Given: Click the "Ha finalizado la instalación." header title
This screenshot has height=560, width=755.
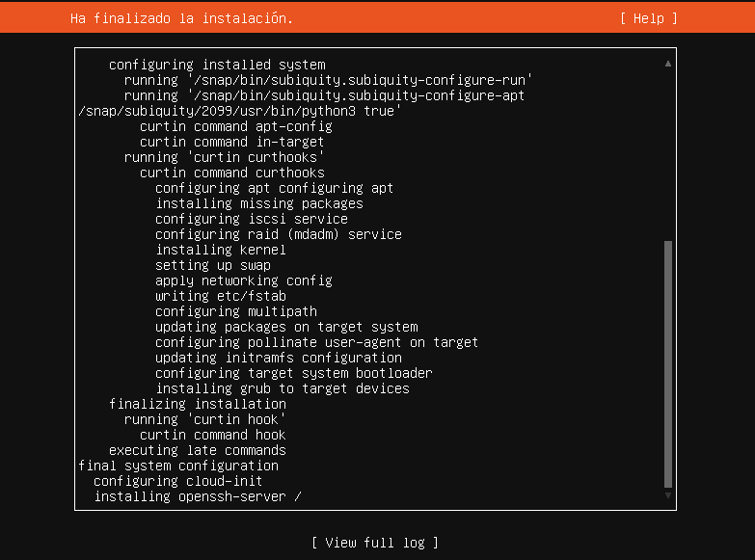Looking at the screenshot, I should (x=182, y=18).
